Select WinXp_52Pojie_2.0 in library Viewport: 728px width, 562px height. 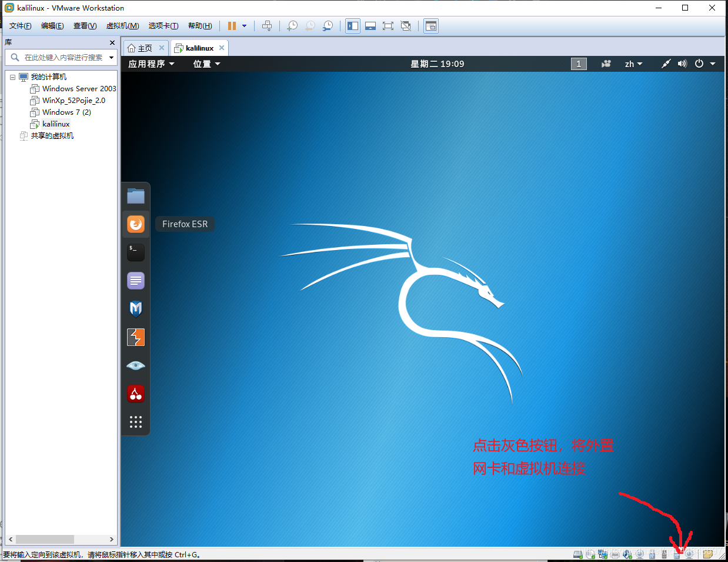pos(74,101)
